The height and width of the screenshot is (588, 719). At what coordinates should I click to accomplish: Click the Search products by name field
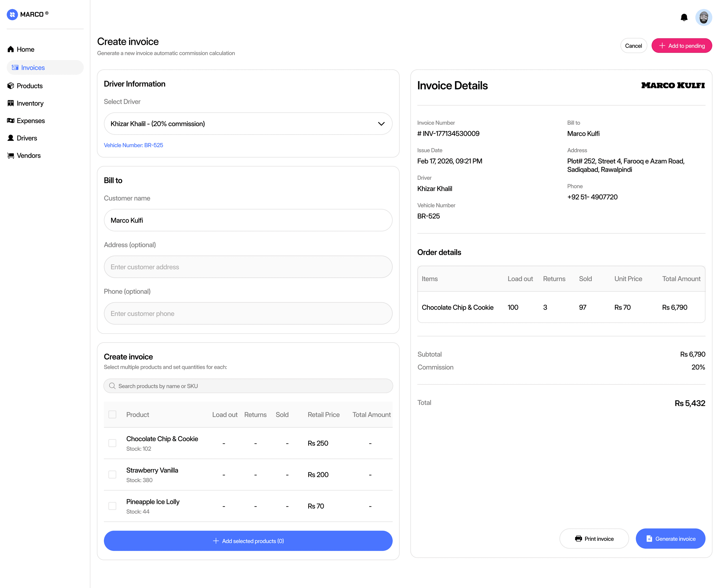[248, 386]
